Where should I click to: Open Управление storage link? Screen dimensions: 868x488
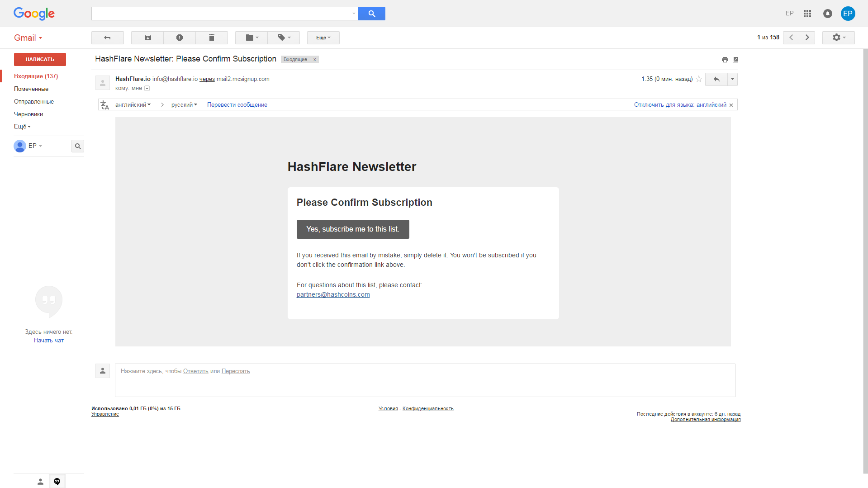105,414
